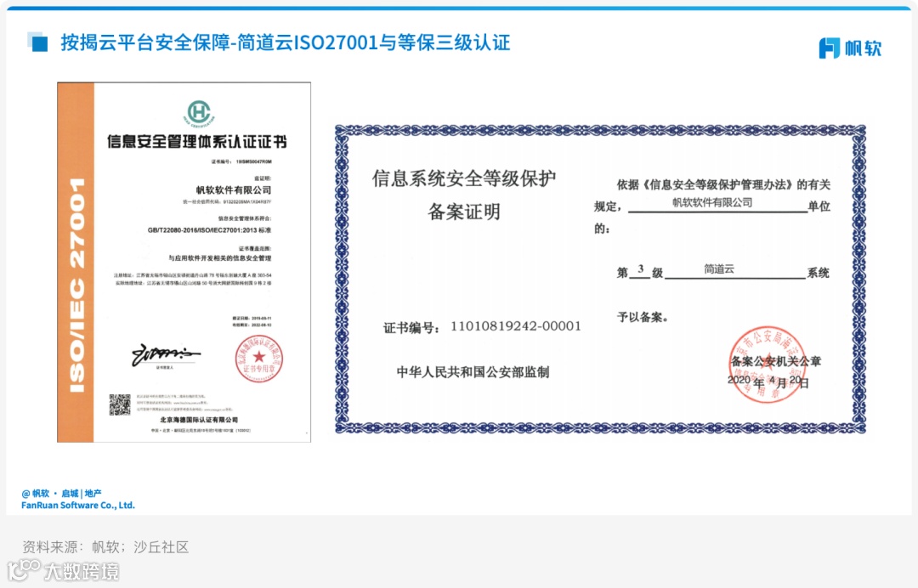Click the line 依据《信息安全等级保护管理办法》的有关
Screen dimensions: 918x588
(723, 185)
